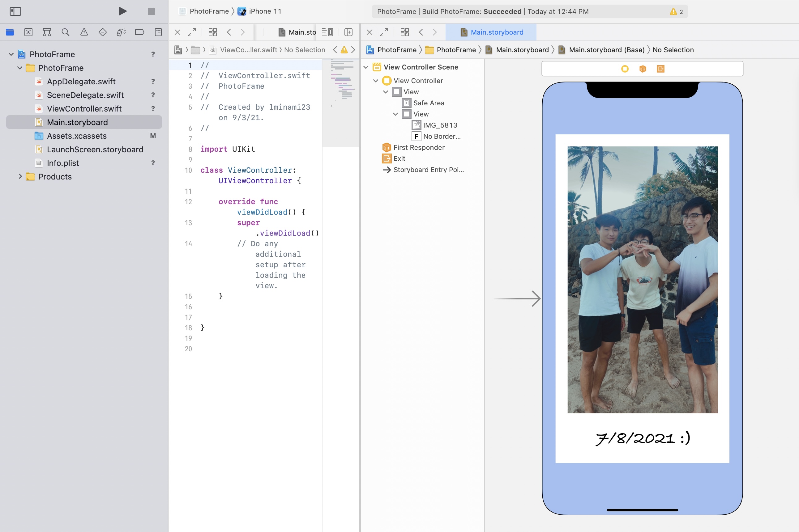799x532 pixels.
Task: Jump to previous issue in left editor
Action: tap(335, 50)
